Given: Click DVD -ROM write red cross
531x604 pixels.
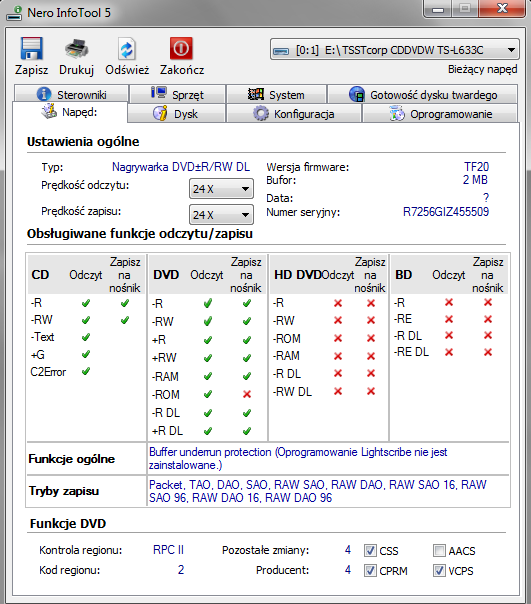Looking at the screenshot, I should click(x=247, y=394).
